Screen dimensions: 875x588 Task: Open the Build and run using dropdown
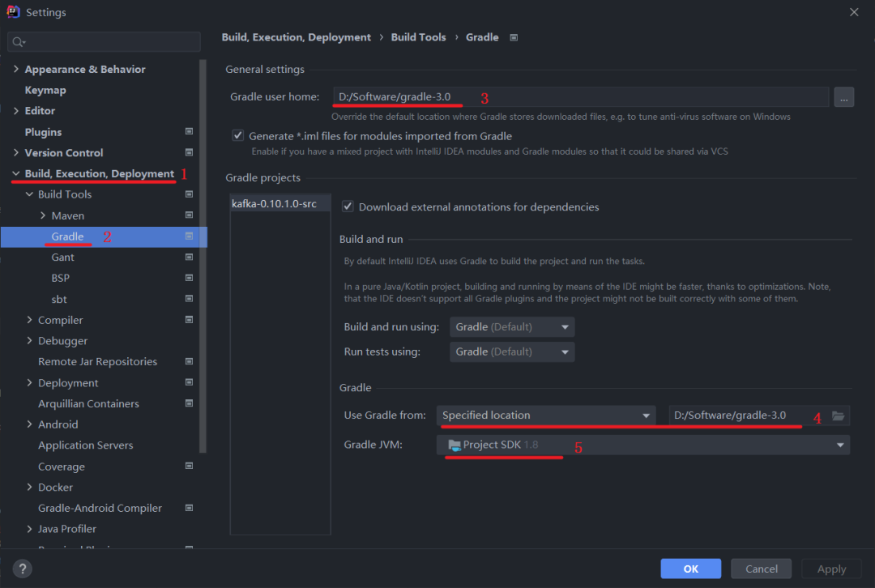point(512,327)
